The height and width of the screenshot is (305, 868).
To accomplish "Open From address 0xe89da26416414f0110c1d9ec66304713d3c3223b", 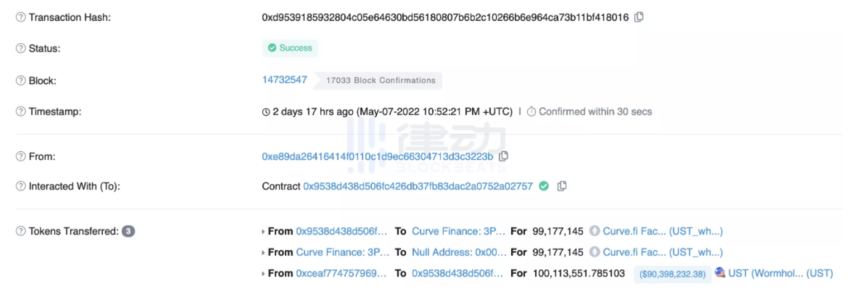I will pos(377,156).
